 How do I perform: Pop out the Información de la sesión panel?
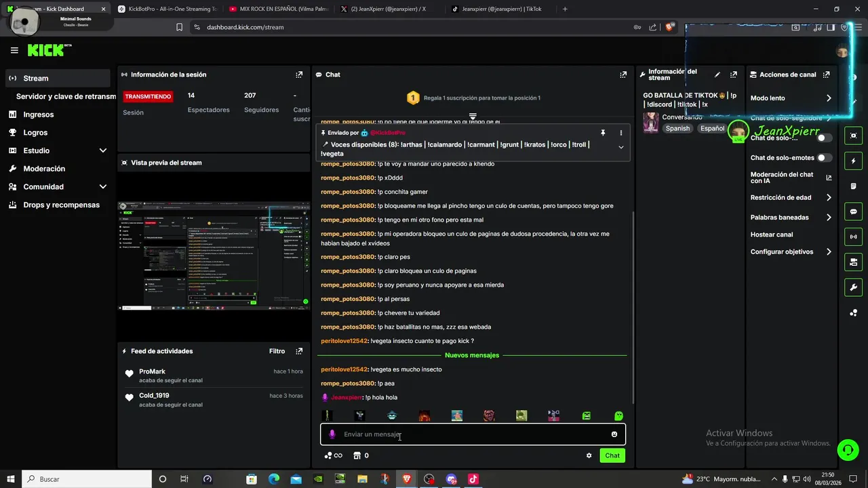(299, 75)
